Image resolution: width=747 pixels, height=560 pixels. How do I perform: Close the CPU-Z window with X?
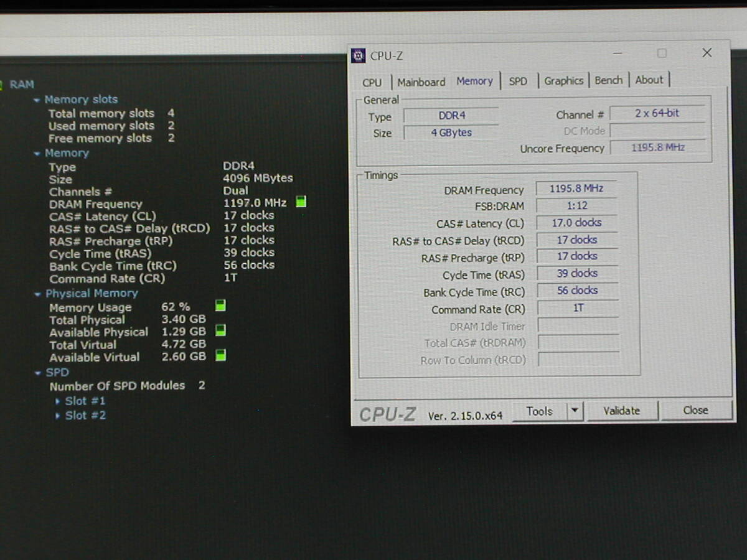707,53
